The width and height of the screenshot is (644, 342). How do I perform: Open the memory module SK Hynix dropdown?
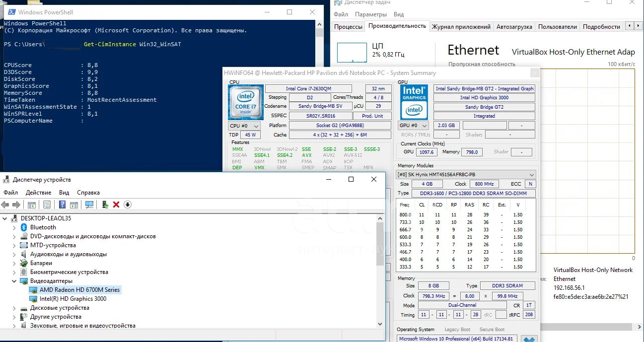click(466, 175)
